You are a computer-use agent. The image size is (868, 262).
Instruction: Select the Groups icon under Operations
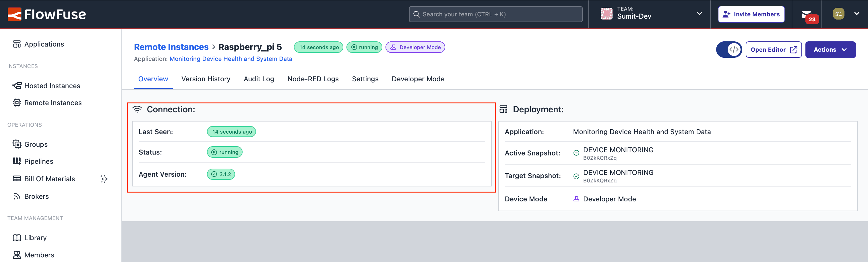17,144
